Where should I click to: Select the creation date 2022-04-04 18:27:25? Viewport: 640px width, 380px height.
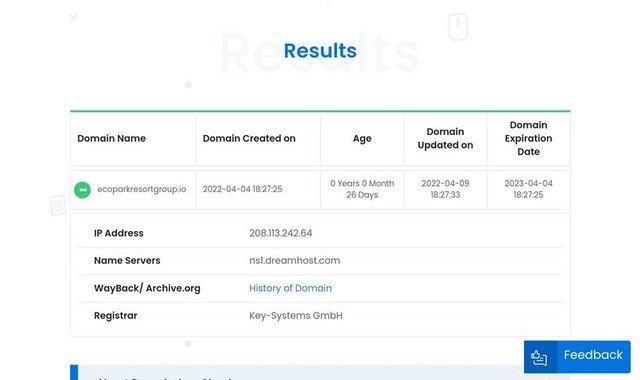pos(242,189)
